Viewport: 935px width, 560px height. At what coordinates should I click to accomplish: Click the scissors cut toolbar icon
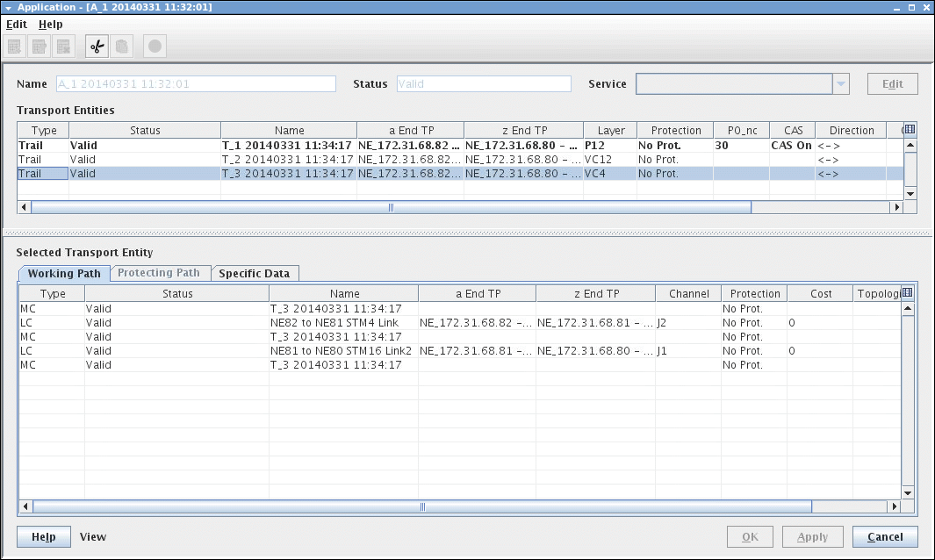(97, 47)
